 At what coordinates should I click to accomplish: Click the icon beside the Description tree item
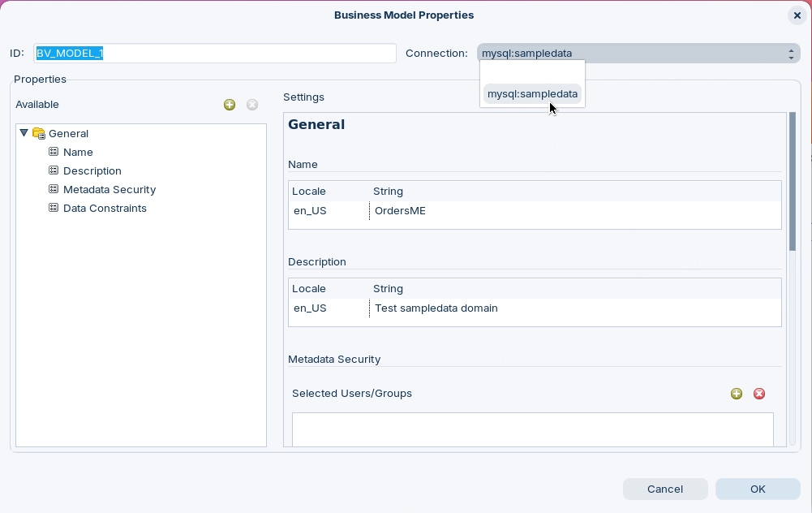(x=54, y=170)
